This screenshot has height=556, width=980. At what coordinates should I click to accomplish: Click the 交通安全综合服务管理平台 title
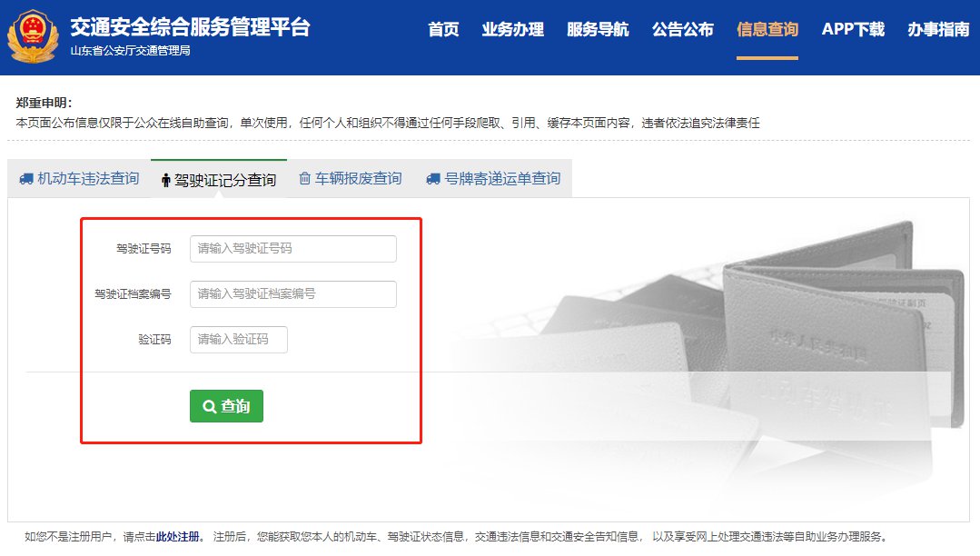[x=190, y=27]
